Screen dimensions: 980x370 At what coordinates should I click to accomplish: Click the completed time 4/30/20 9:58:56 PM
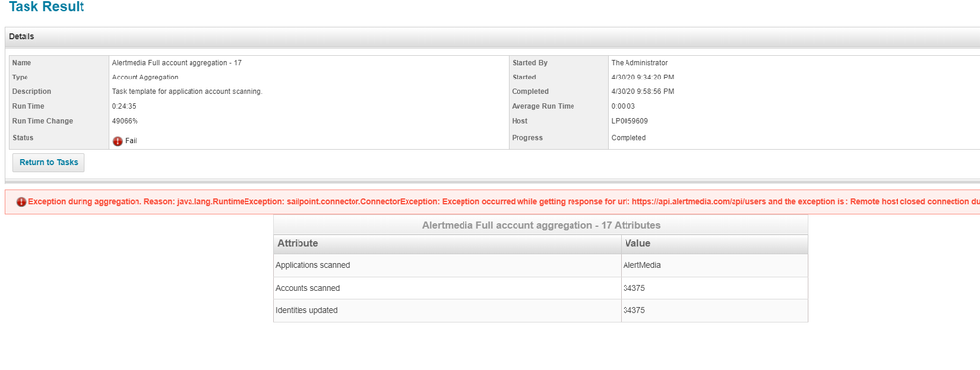(642, 92)
